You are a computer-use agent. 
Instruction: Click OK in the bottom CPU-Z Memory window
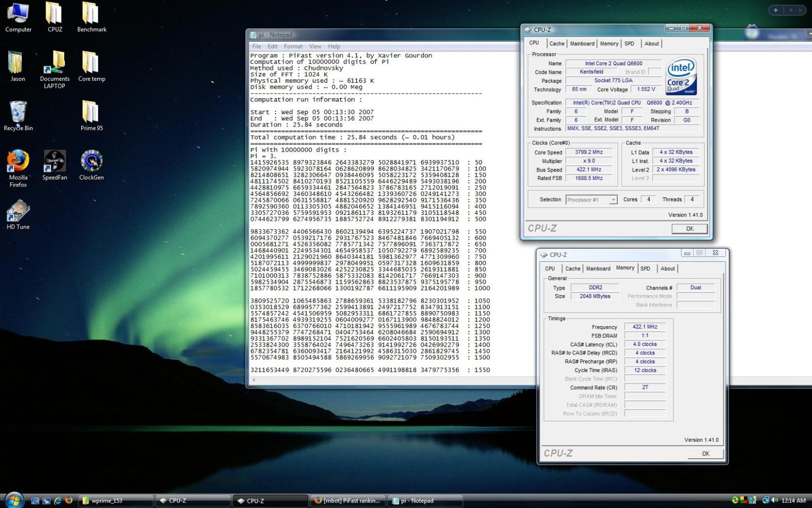[x=705, y=454]
